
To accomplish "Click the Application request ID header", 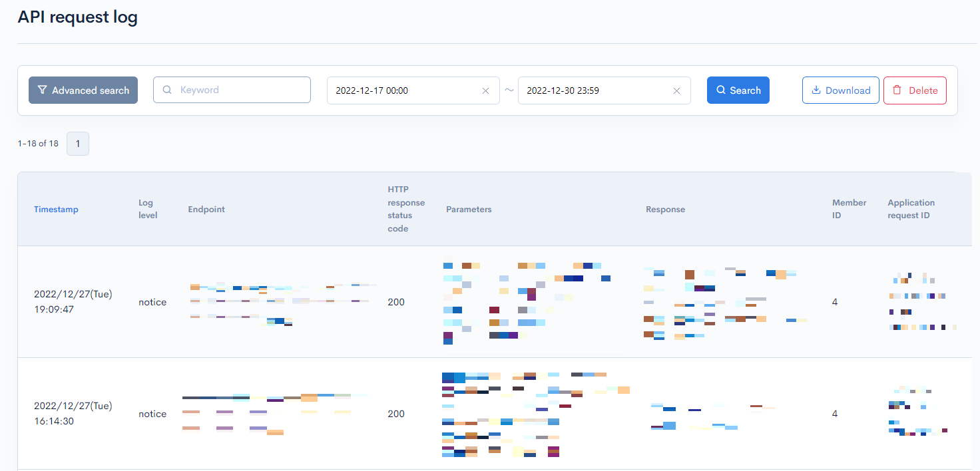I will [x=911, y=209].
